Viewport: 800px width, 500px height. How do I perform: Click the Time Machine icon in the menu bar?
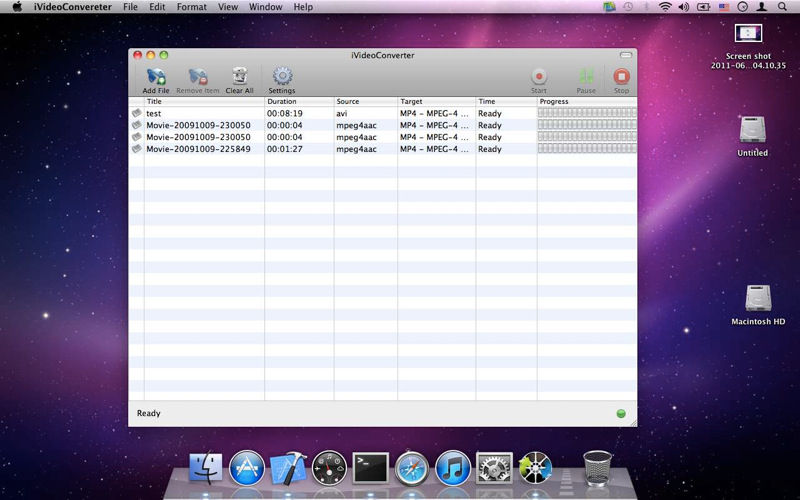(x=628, y=7)
